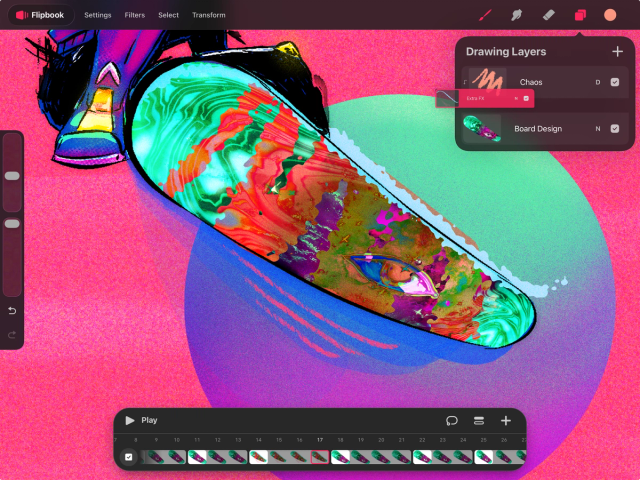The height and width of the screenshot is (480, 640).
Task: Toggle visibility of Extra FX layer
Action: point(526,98)
